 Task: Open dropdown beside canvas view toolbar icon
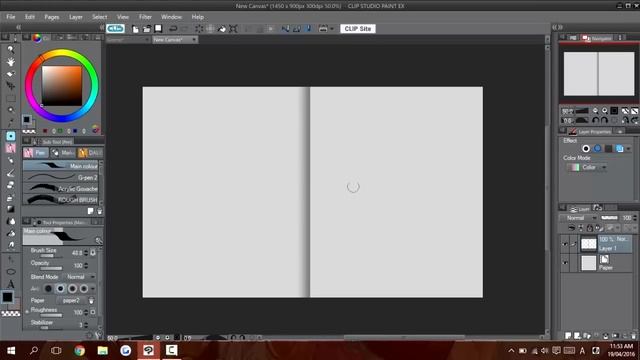click(x=332, y=29)
